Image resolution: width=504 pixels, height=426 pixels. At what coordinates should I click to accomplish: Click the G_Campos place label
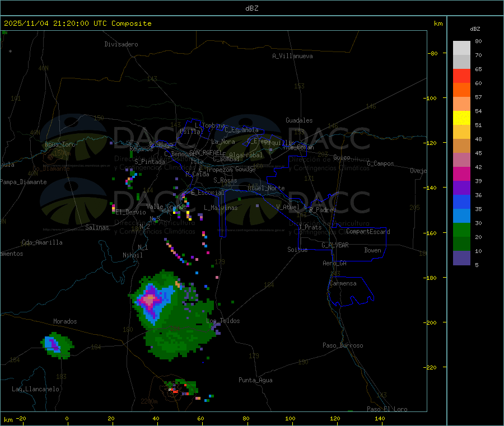click(381, 163)
